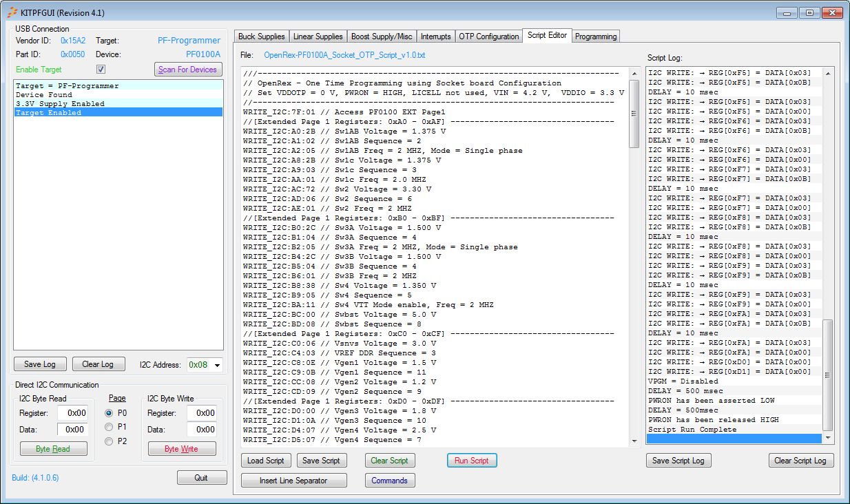
Task: Click the script log vertical scrollbar thumb
Action: (828, 375)
